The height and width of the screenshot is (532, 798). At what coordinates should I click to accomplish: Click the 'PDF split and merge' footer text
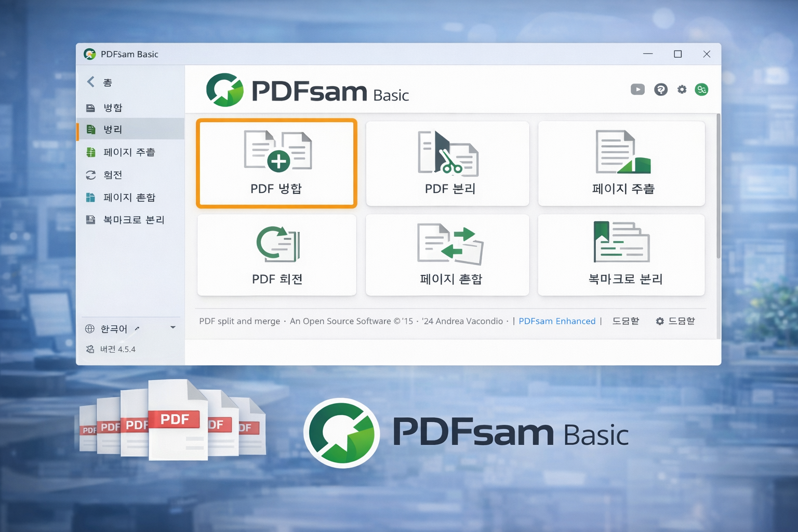(240, 321)
